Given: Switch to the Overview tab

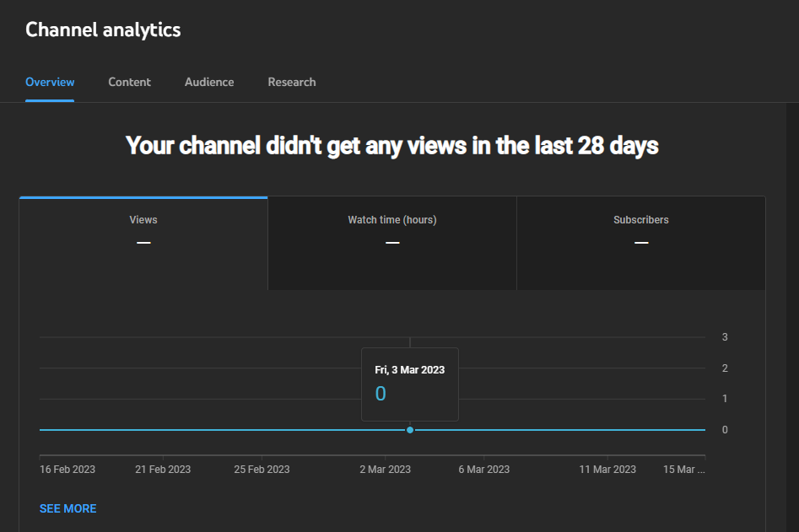Looking at the screenshot, I should (50, 82).
